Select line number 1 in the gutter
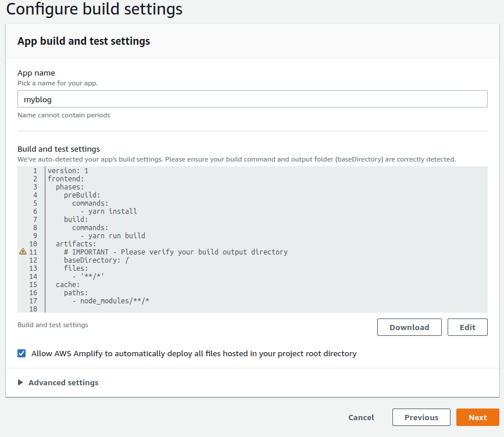504x437 pixels. coord(35,171)
